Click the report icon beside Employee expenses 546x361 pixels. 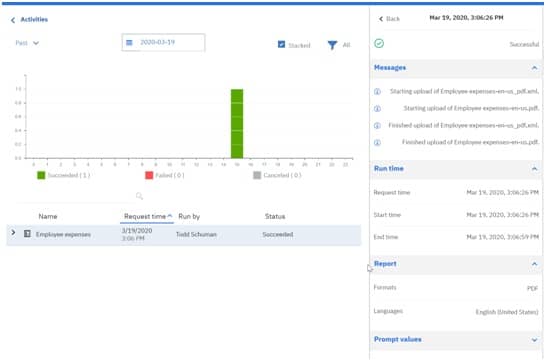coord(27,234)
